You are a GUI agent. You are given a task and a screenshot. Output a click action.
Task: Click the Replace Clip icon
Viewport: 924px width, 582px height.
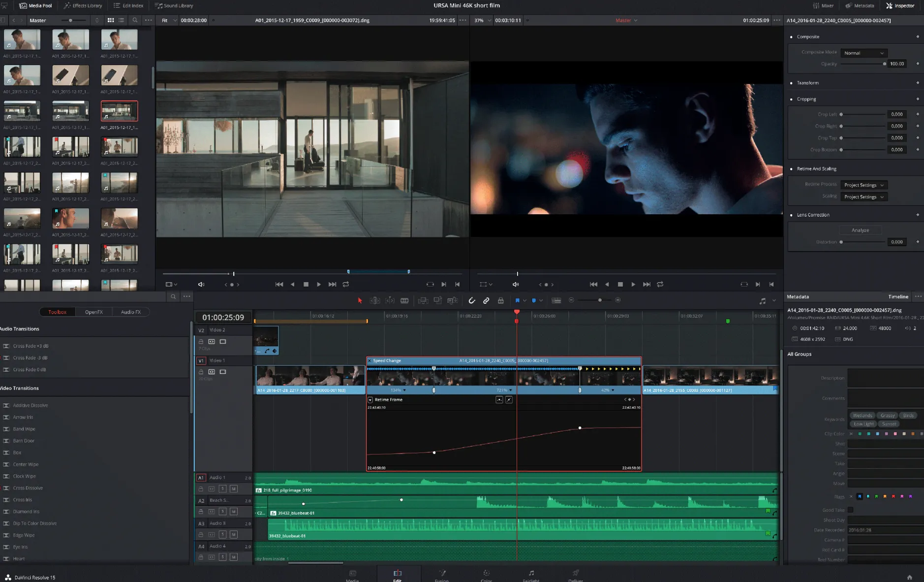click(453, 300)
